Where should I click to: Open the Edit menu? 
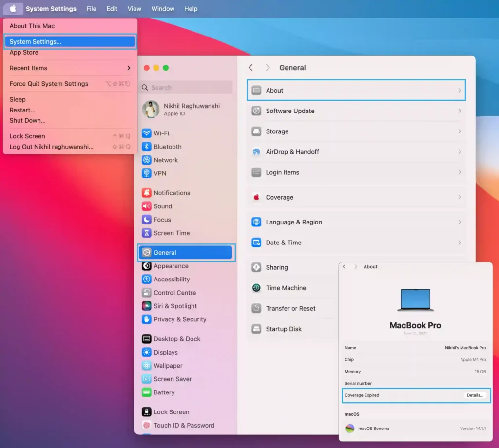[112, 9]
